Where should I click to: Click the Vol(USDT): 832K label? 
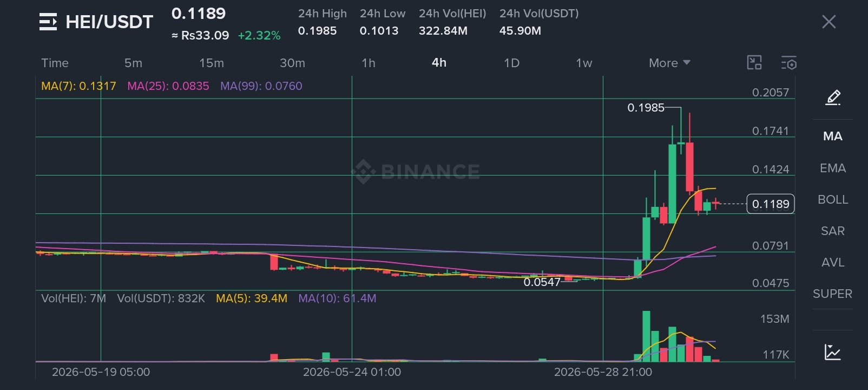161,298
